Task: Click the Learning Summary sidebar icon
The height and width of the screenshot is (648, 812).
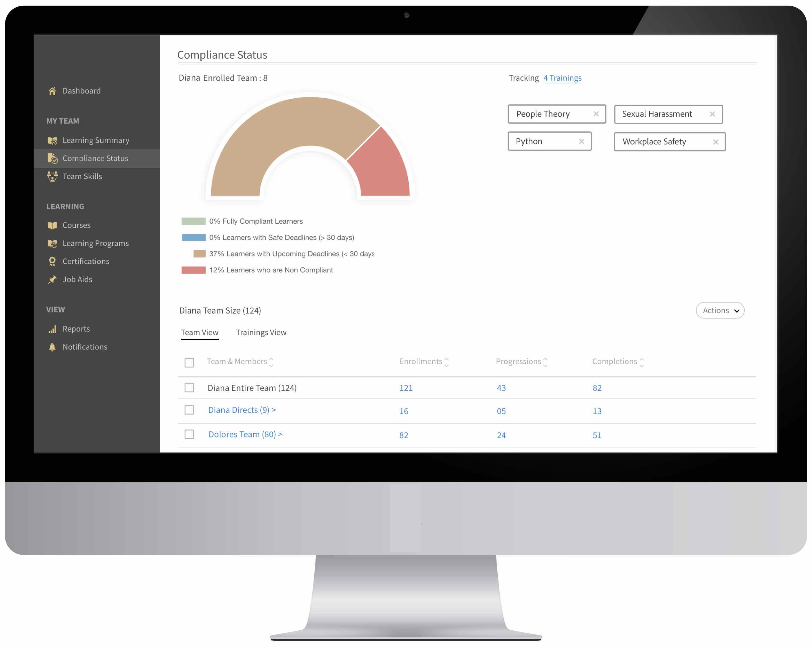Action: pyautogui.click(x=52, y=140)
